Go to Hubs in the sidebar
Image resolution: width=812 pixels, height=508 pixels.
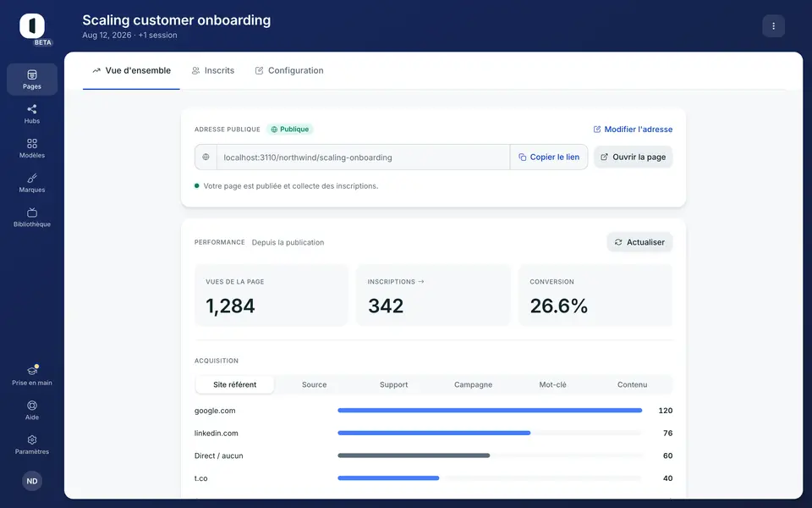pos(32,113)
